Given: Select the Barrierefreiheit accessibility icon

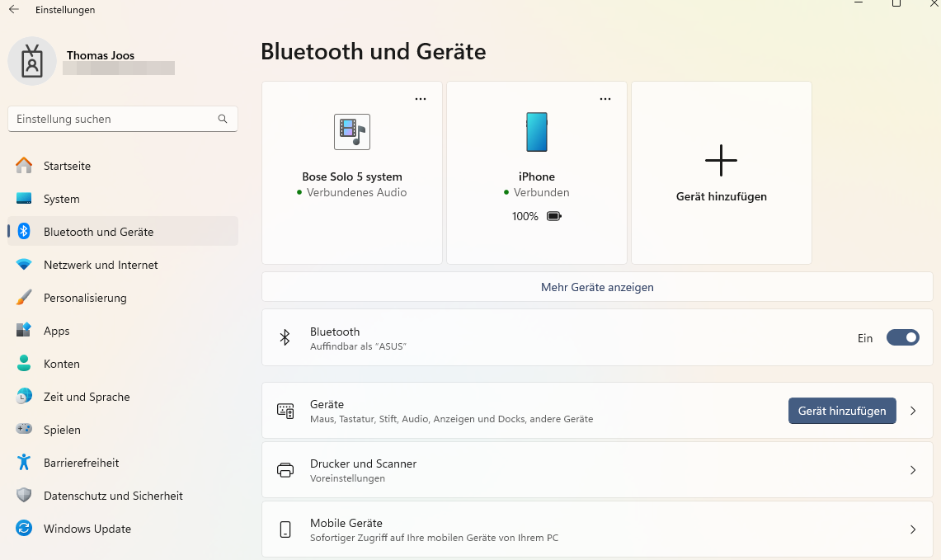Looking at the screenshot, I should pos(26,463).
